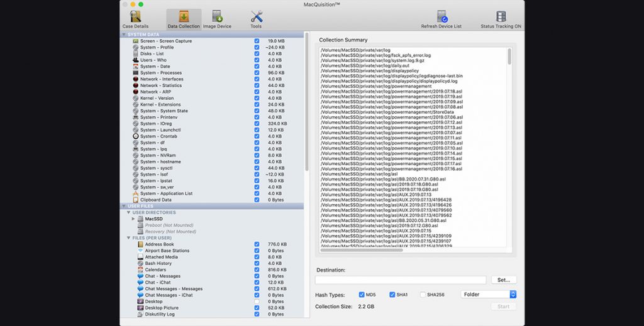Click the Chat - Messages bubble icon
This screenshot has height=326, width=644.
140,276
